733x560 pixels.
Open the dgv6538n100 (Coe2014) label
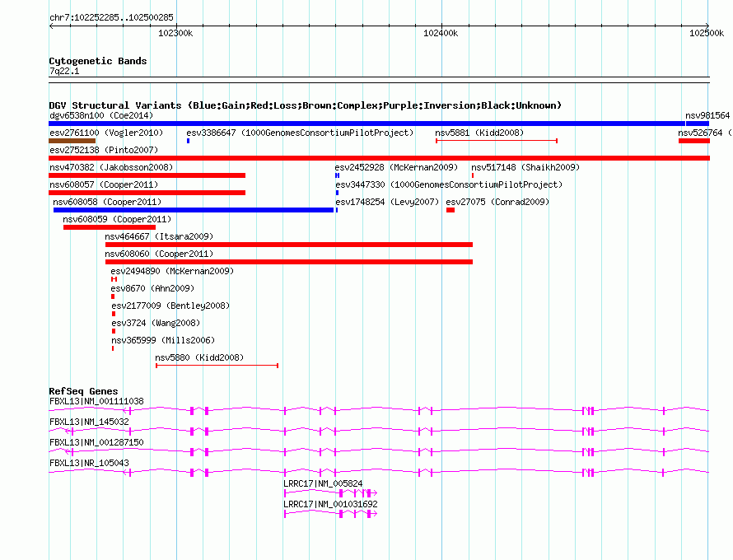[x=101, y=115]
